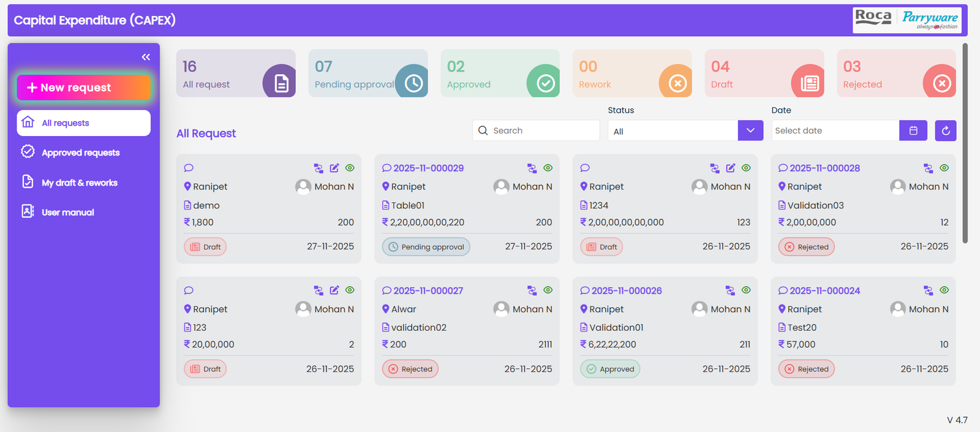The height and width of the screenshot is (432, 980).
Task: Edit the 1234 draft request
Action: (x=731, y=168)
